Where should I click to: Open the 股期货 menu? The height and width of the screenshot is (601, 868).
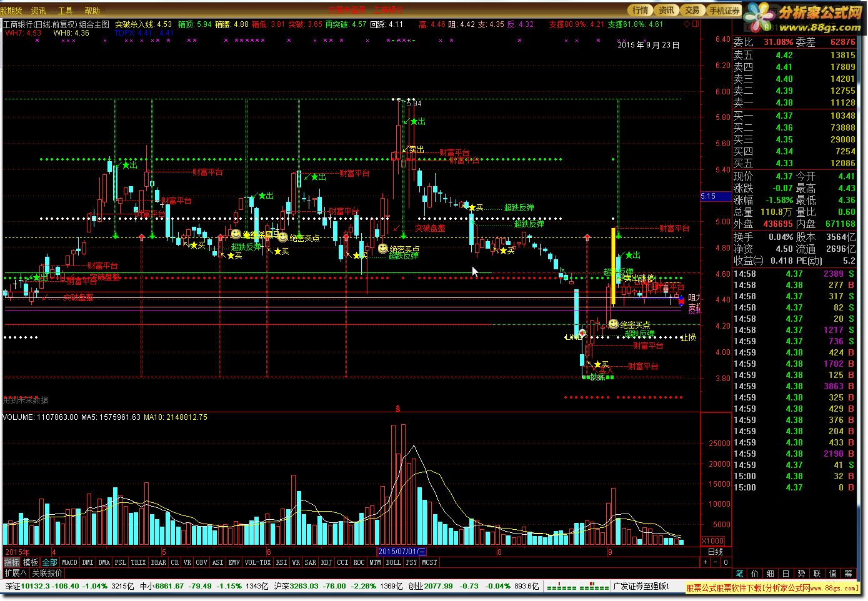(11, 11)
